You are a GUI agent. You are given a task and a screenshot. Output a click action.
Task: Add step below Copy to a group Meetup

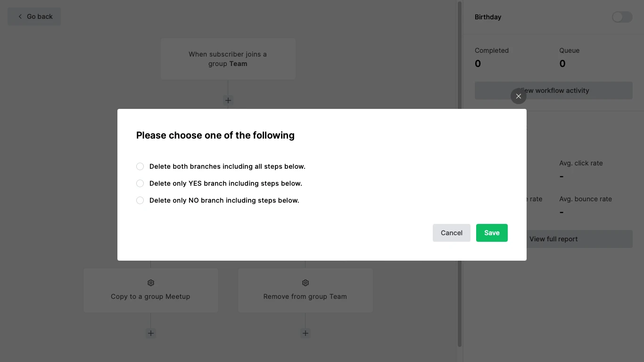pos(151,333)
